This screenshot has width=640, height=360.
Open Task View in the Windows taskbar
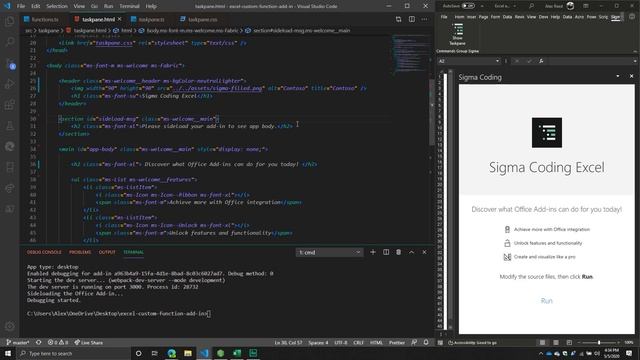pyautogui.click(x=155, y=353)
